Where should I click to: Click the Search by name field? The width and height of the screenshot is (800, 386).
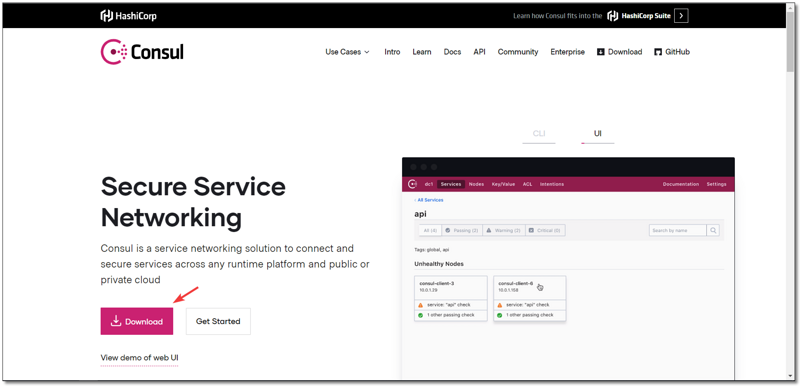678,230
